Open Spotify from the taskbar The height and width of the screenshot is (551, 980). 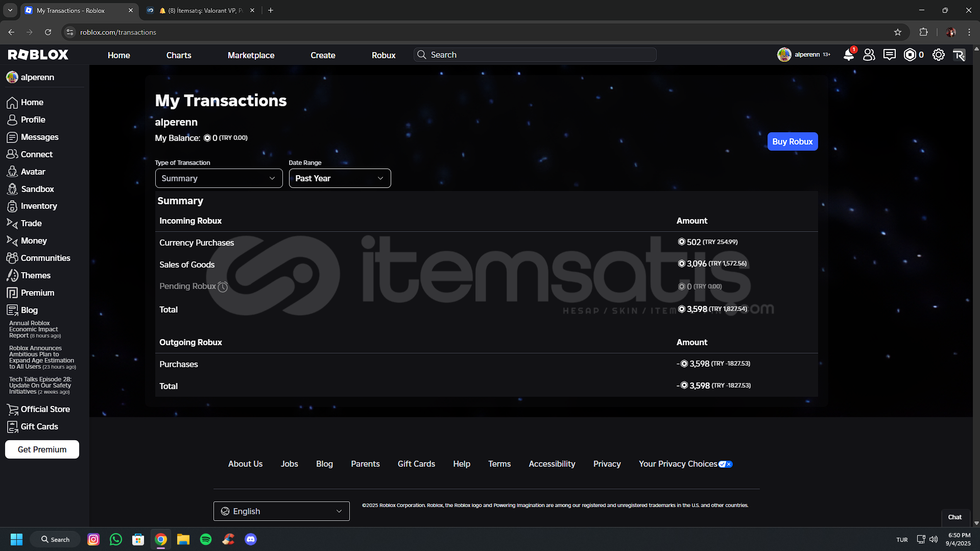click(x=206, y=539)
